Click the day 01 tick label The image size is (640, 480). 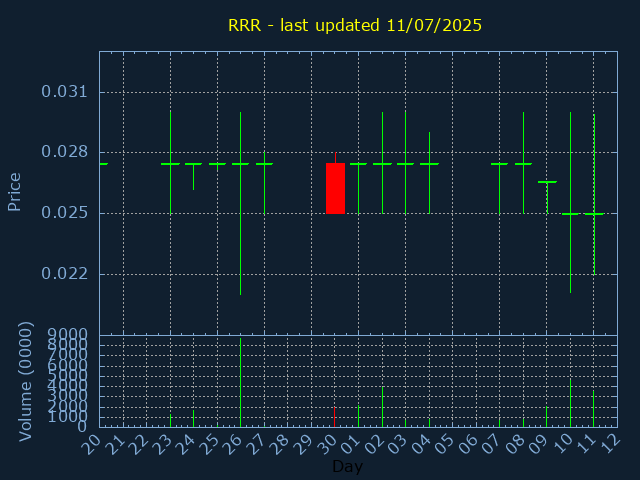(x=350, y=444)
